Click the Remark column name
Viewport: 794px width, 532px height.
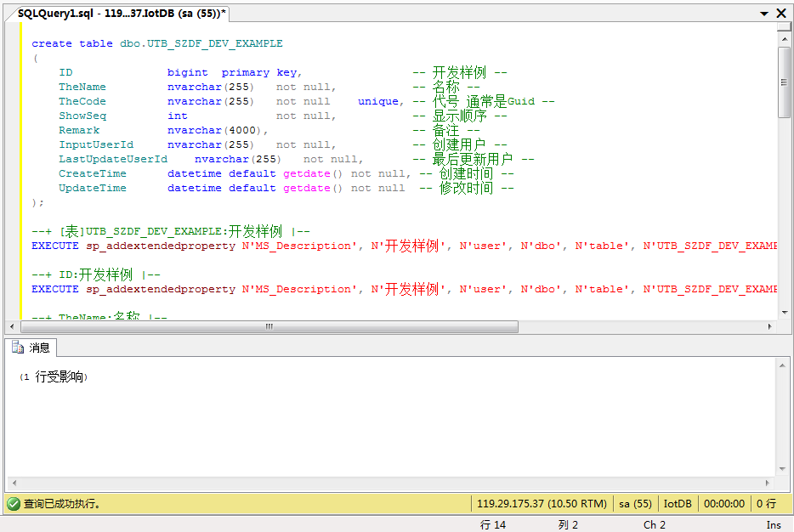(79, 130)
